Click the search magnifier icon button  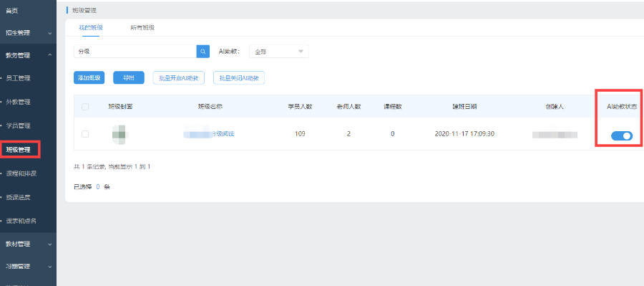tap(203, 52)
